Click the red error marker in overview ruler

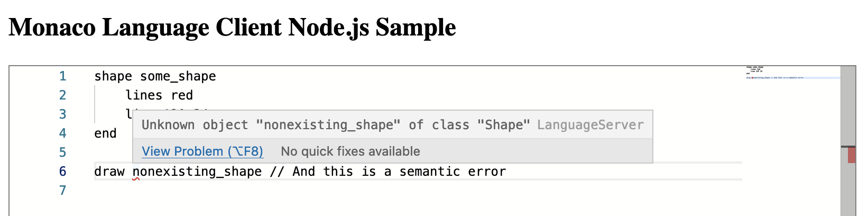[851, 156]
